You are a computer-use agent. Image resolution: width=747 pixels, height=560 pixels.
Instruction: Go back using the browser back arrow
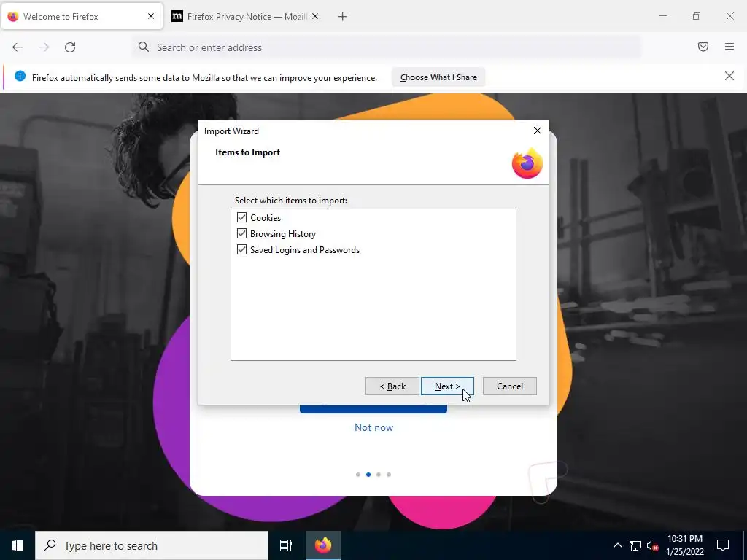18,47
